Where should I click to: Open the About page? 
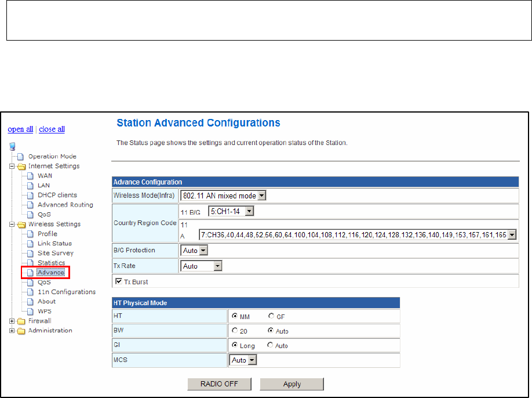pyautogui.click(x=46, y=302)
